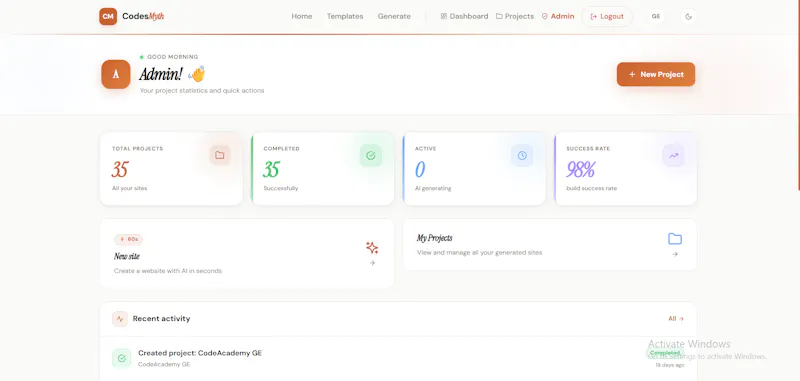Open the Admin section

tap(558, 16)
